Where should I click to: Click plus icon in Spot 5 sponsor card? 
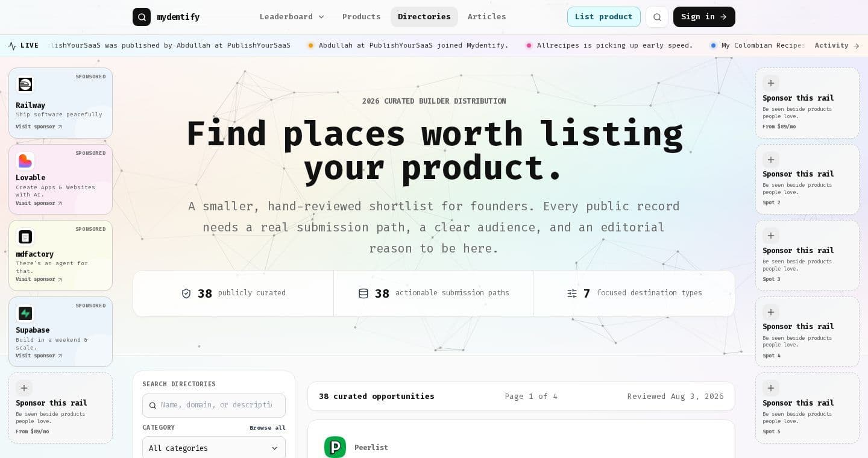tap(771, 388)
